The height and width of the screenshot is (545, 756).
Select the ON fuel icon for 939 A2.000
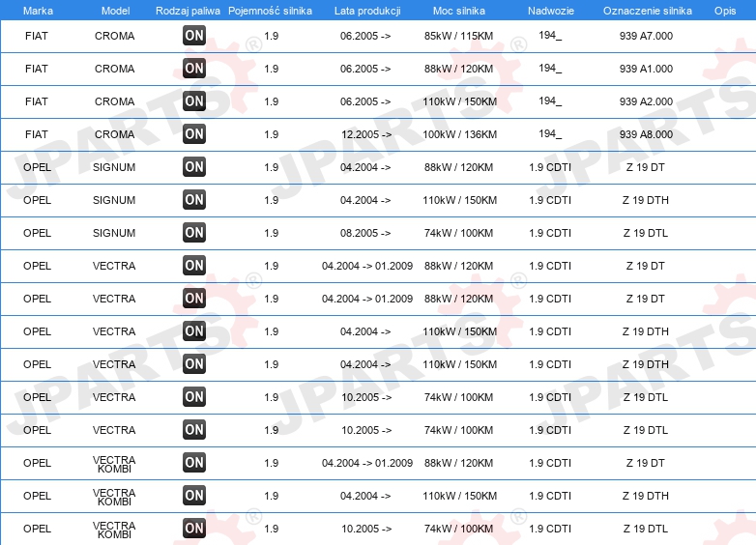click(194, 101)
